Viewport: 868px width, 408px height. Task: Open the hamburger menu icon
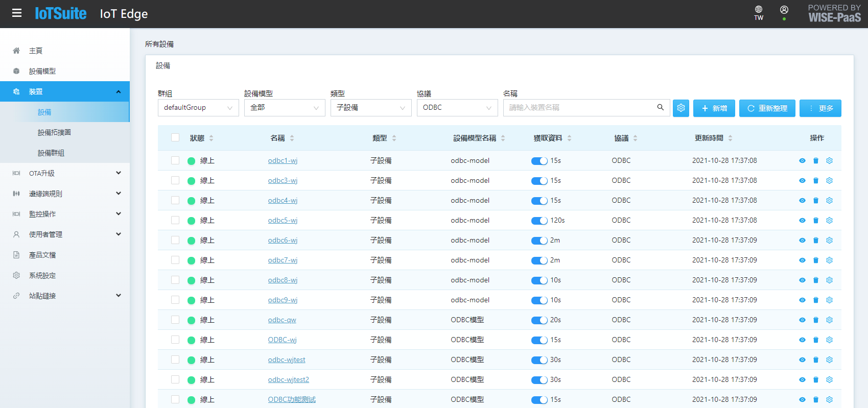tap(17, 13)
